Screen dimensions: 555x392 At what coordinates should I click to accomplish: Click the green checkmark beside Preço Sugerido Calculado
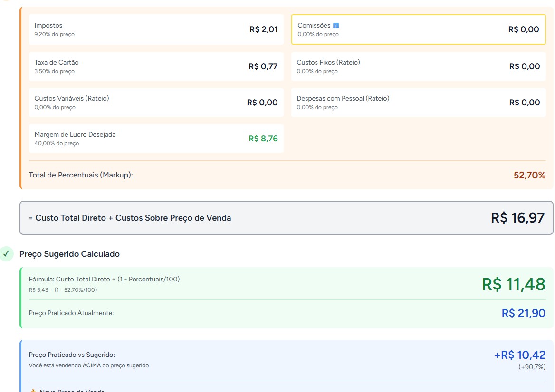(6, 254)
